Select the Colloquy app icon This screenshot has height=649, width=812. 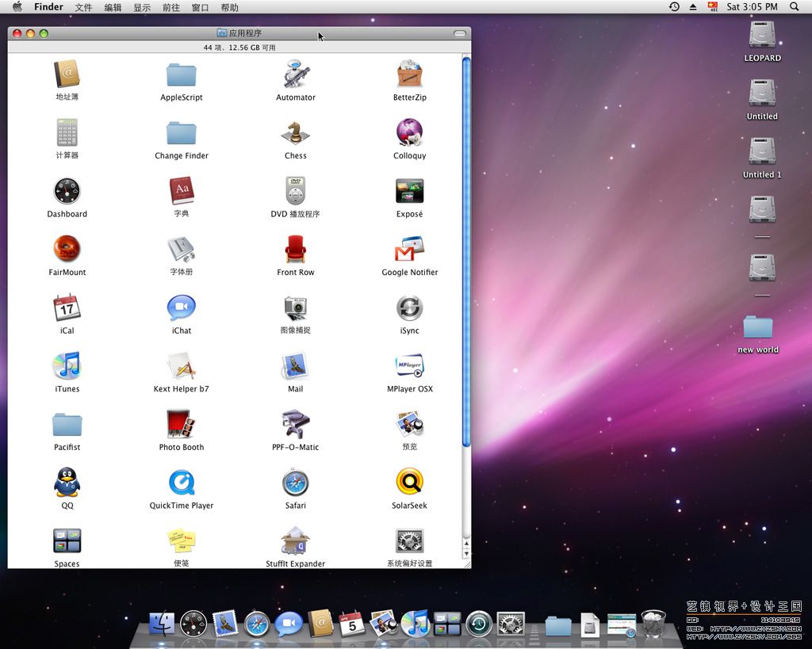coord(410,132)
